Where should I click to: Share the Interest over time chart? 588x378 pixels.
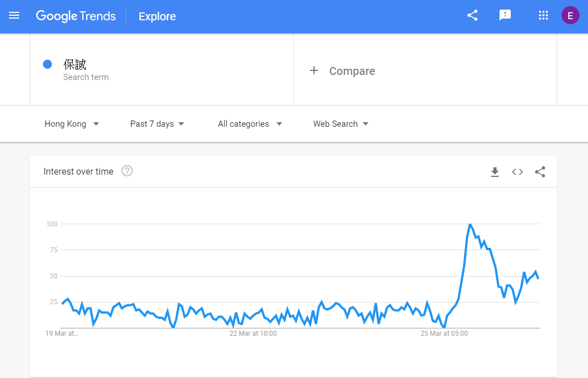point(540,172)
